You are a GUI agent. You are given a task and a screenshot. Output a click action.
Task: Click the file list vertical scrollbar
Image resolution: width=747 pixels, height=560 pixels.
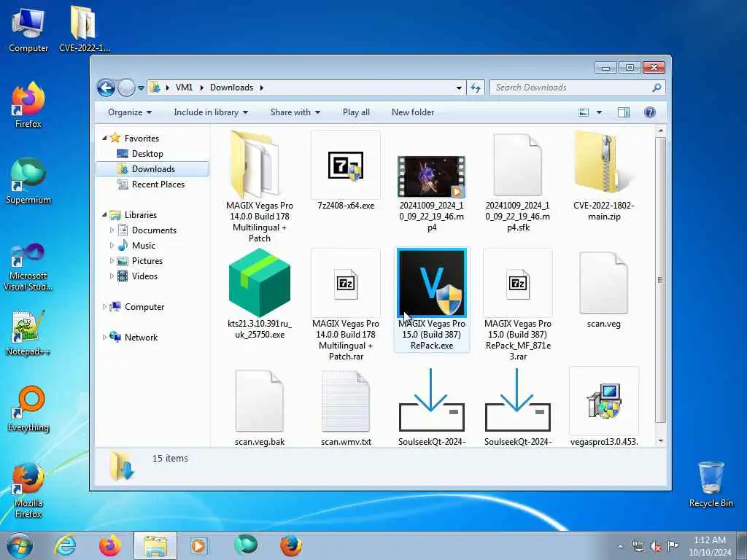click(660, 280)
